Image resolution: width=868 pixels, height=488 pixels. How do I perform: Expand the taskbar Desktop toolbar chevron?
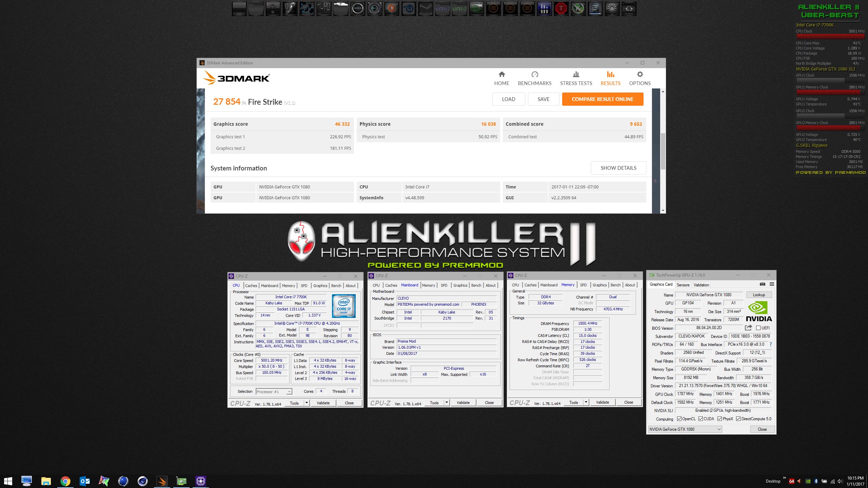(x=784, y=478)
